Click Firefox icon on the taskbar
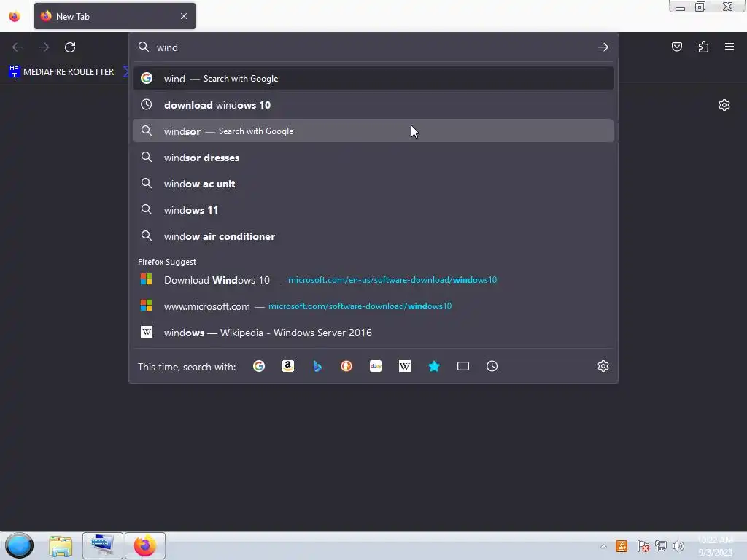The width and height of the screenshot is (747, 560). (145, 545)
